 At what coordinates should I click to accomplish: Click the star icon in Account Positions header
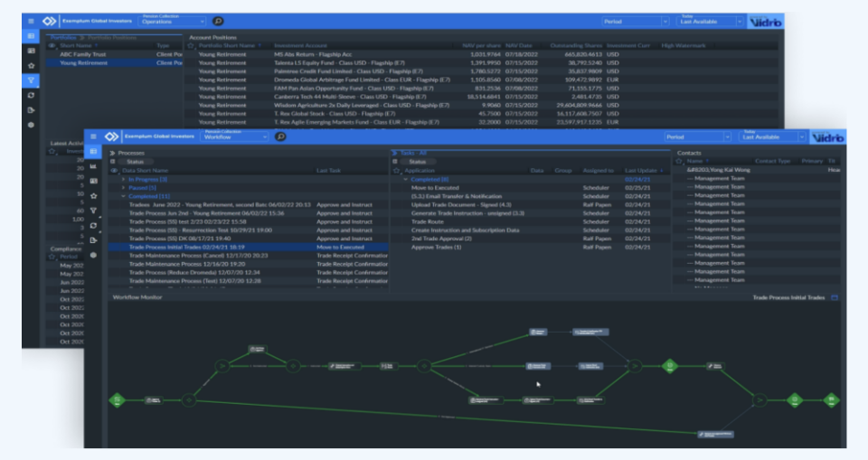[191, 45]
